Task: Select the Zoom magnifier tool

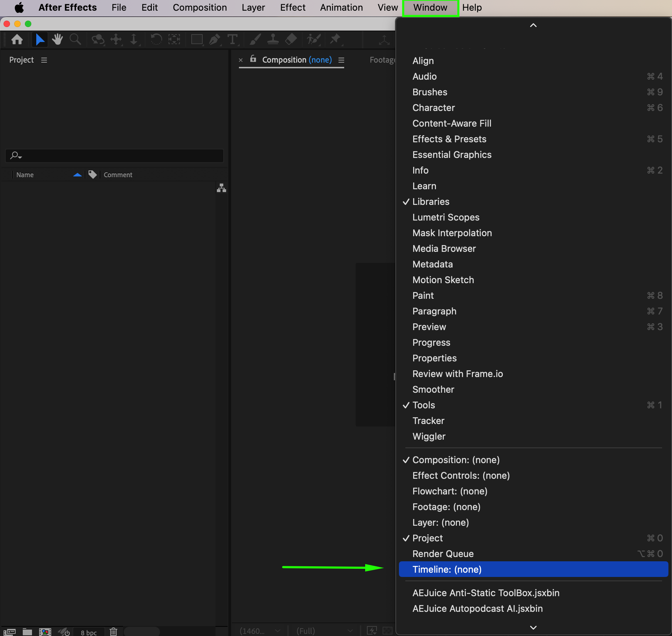Action: click(x=75, y=39)
